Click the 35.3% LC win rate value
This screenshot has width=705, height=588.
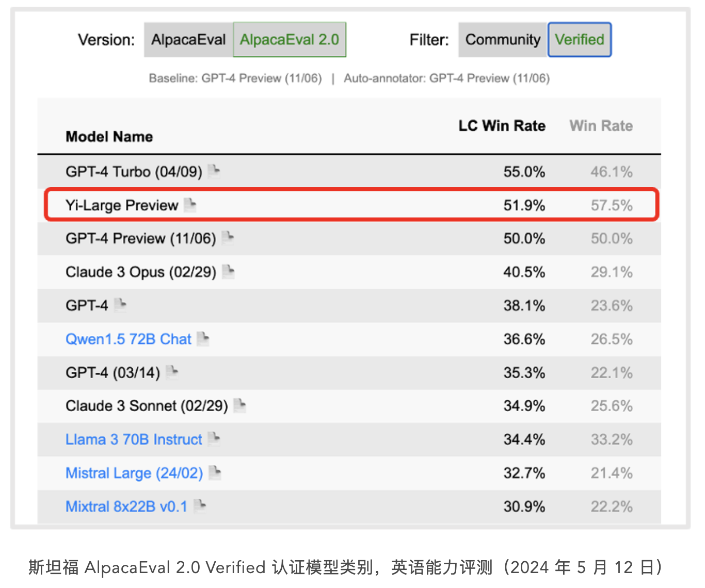pos(524,373)
